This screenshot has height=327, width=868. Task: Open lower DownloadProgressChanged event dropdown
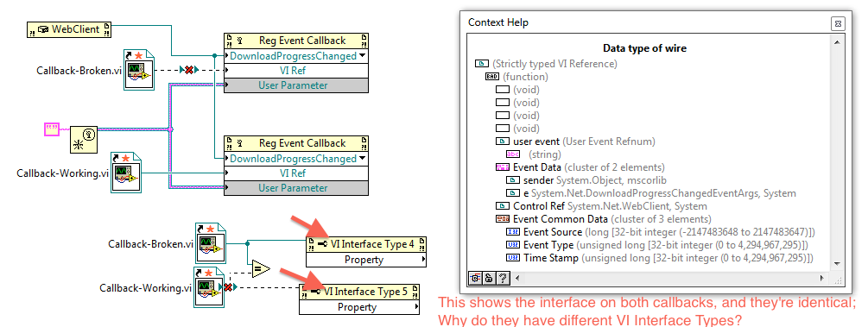(363, 159)
